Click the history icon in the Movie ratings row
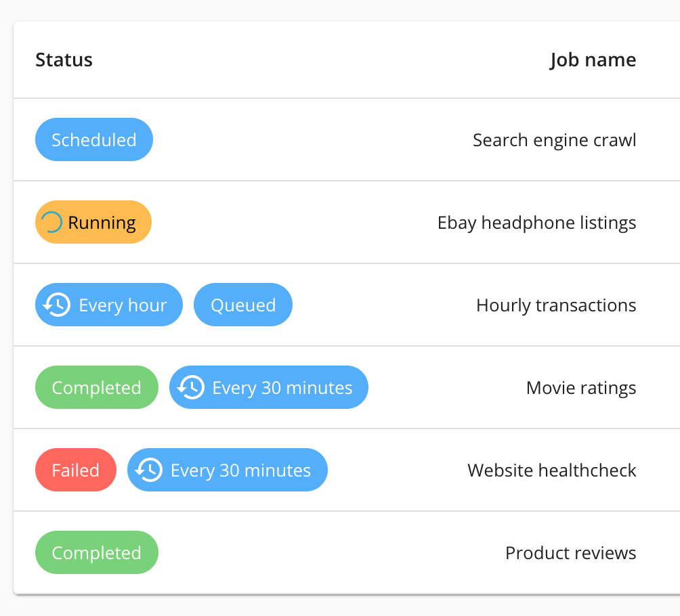680x616 pixels. (190, 388)
